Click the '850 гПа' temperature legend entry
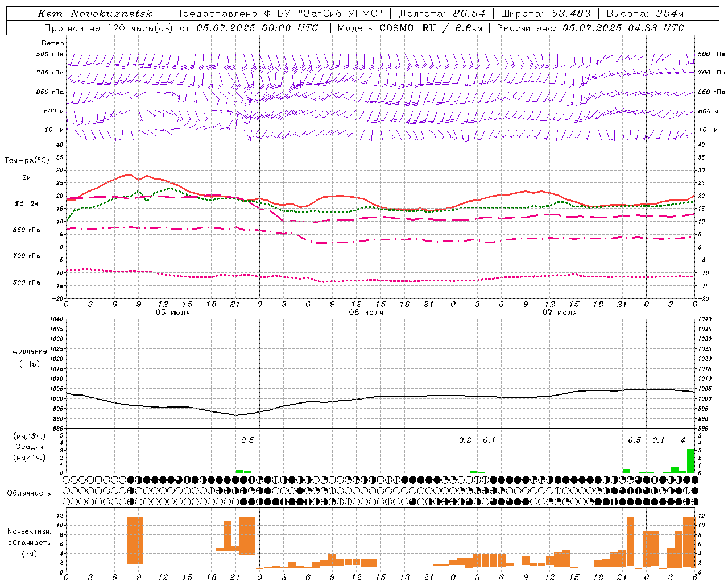This screenshot has width=728, height=582. pos(26,230)
